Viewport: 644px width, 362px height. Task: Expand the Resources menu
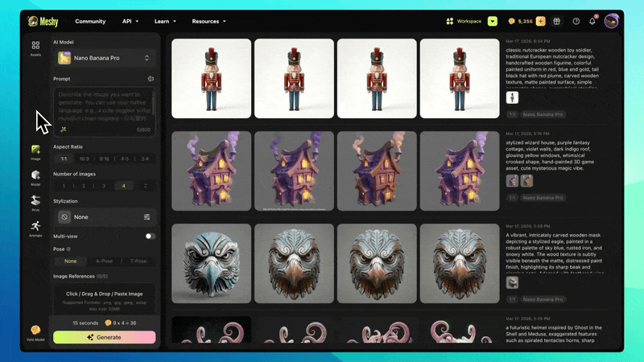coord(208,22)
